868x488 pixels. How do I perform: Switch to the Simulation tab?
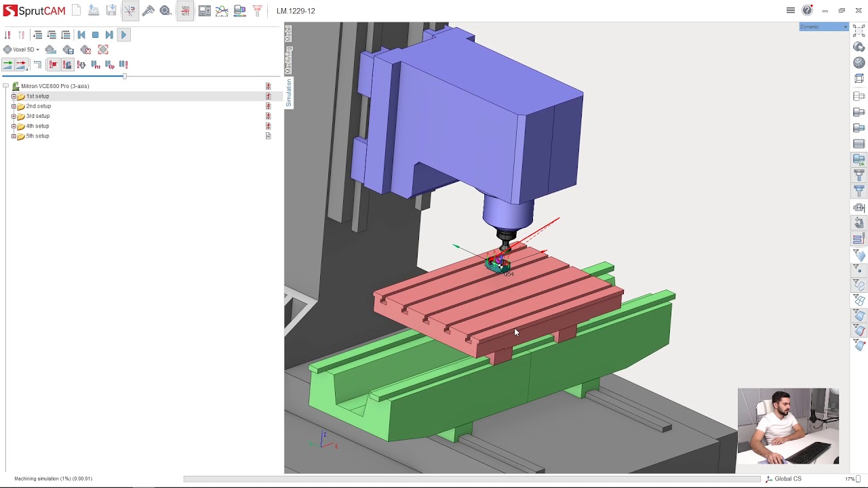pyautogui.click(x=288, y=93)
